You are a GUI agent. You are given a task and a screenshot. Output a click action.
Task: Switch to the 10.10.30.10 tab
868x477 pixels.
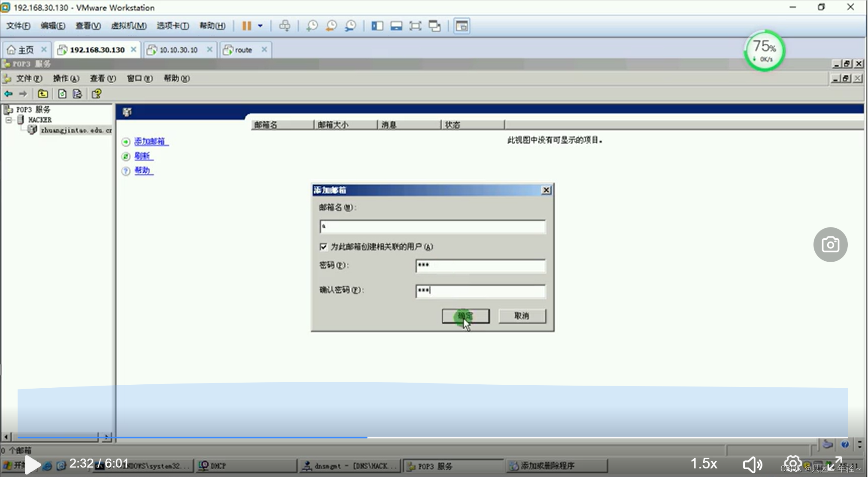pos(178,50)
